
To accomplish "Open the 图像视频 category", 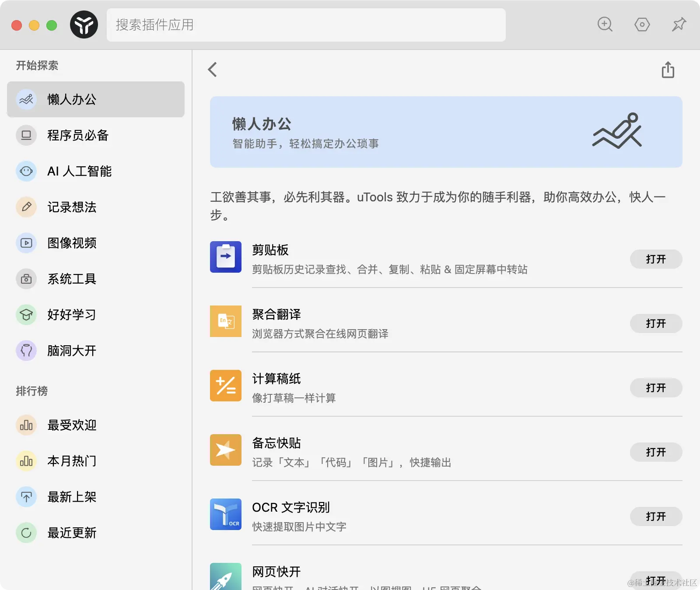I will coord(96,243).
